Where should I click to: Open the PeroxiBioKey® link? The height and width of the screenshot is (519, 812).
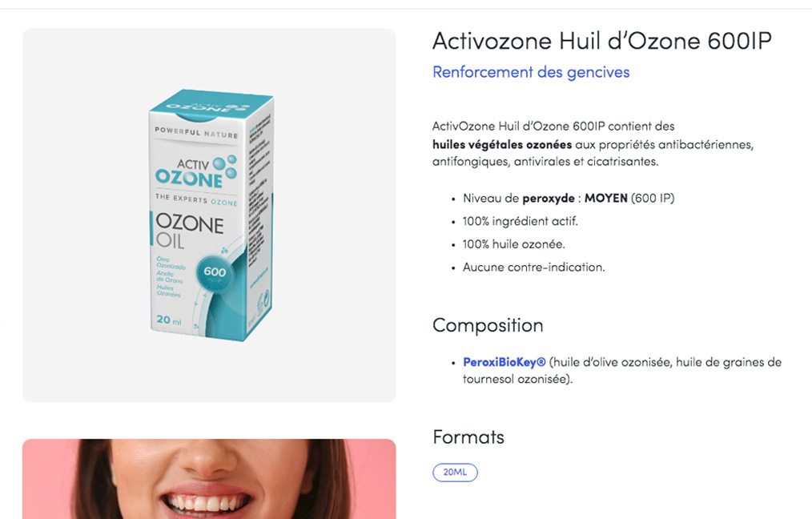click(x=504, y=362)
